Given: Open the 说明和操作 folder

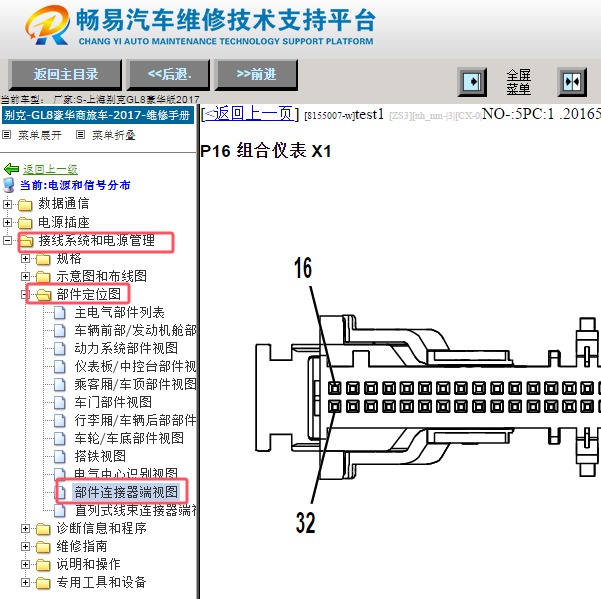Looking at the screenshot, I should click(89, 565).
